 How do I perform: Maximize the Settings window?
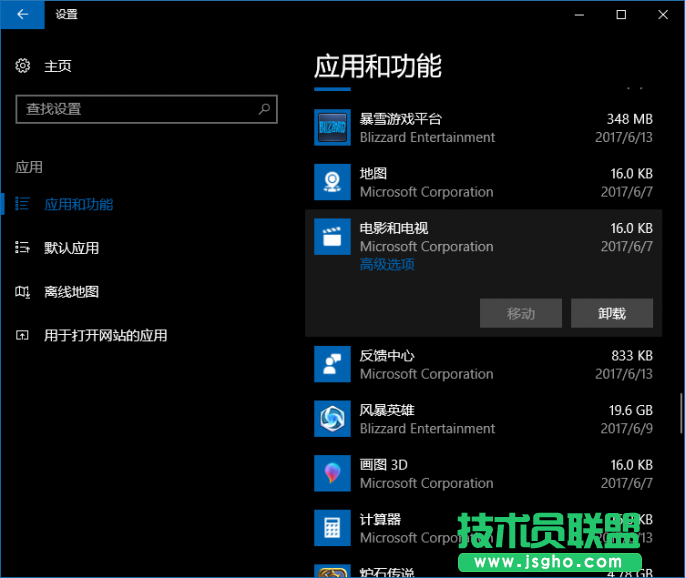[x=621, y=15]
